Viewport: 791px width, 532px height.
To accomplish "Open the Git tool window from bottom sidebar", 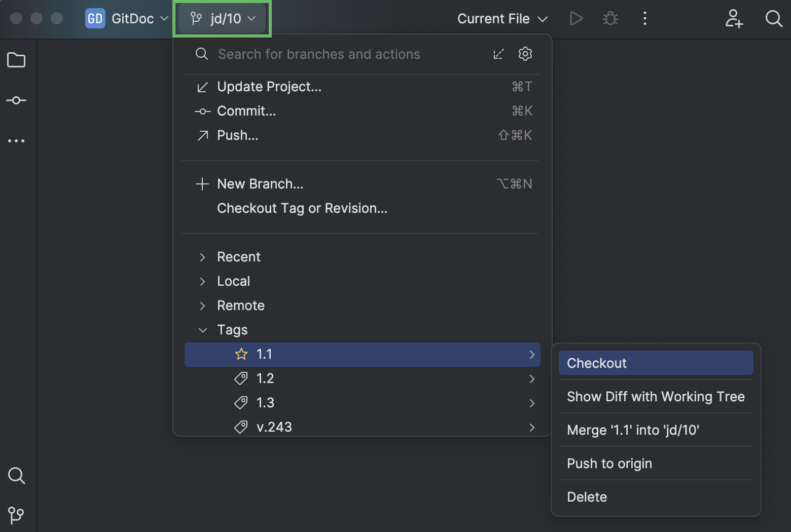I will click(16, 515).
